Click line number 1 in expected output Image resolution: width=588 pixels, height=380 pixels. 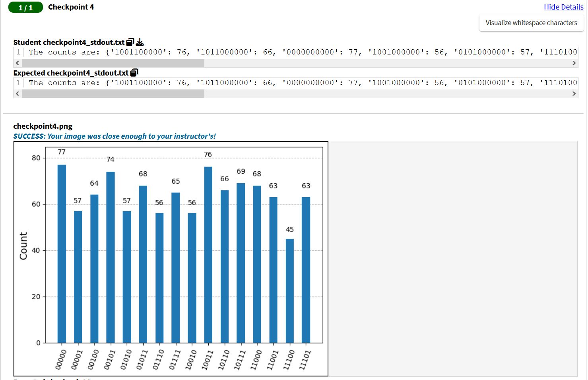[18, 83]
